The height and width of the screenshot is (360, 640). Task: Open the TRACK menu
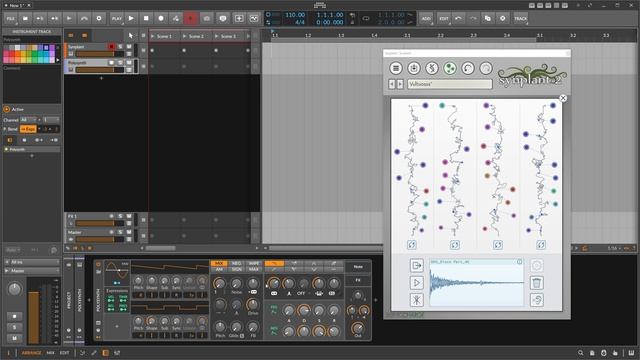coord(520,18)
